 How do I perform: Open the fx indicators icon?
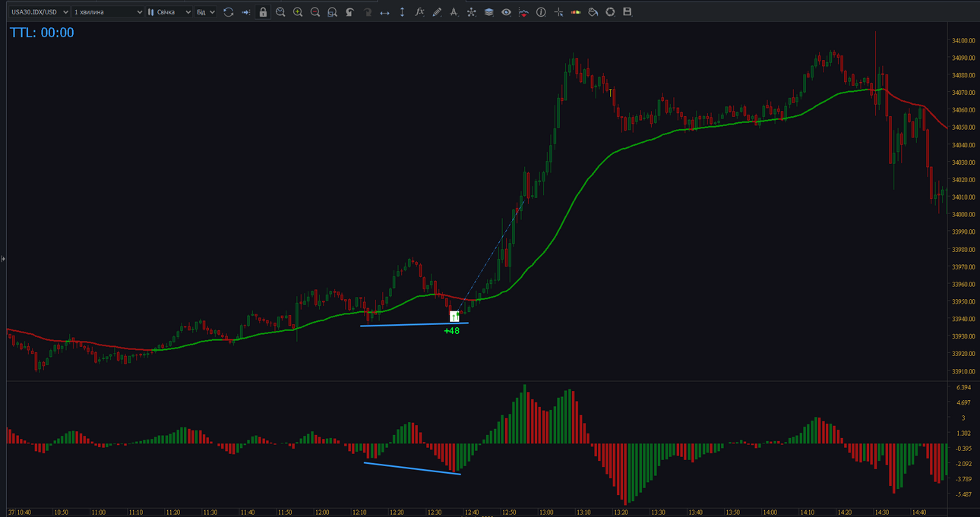click(419, 12)
